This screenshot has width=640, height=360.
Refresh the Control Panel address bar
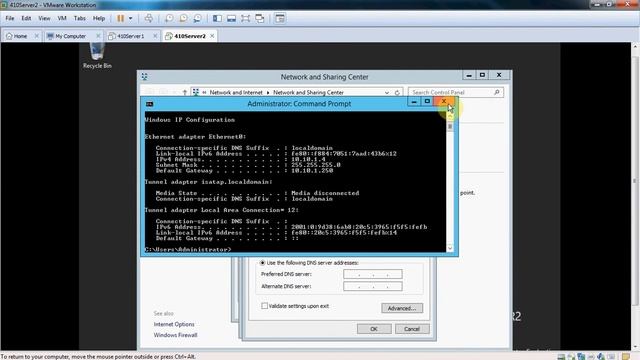[x=397, y=93]
